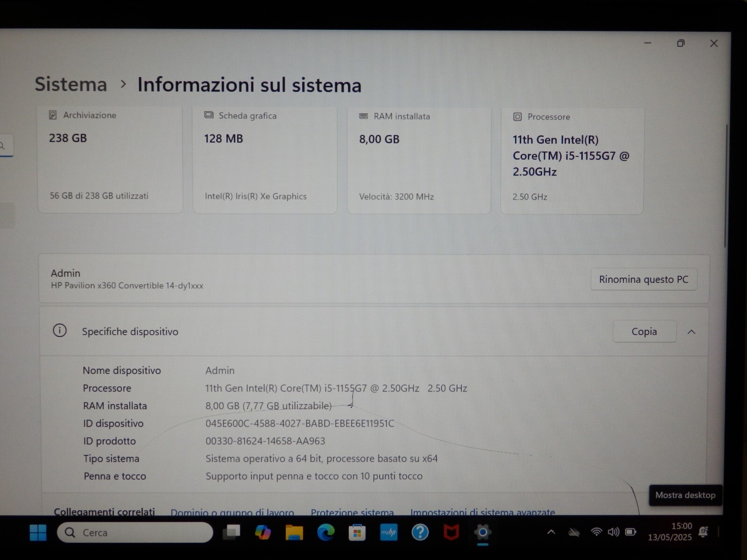Copy device specs with Copia button
This screenshot has width=747, height=560.
(644, 331)
